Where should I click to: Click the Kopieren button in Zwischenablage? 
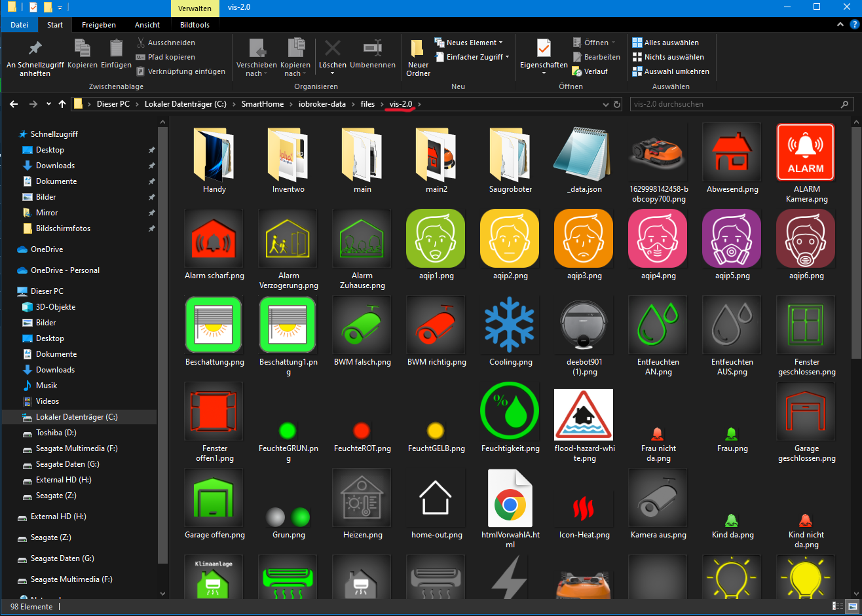tap(83, 54)
